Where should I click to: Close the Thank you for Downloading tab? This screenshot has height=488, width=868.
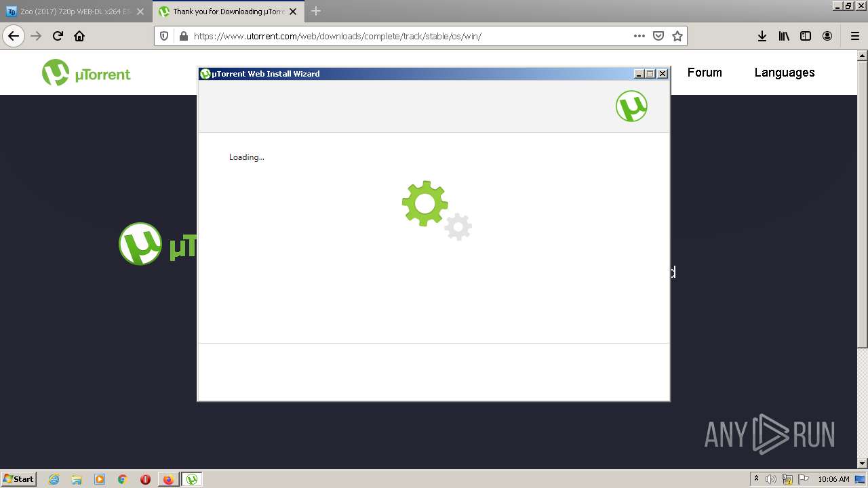293,12
